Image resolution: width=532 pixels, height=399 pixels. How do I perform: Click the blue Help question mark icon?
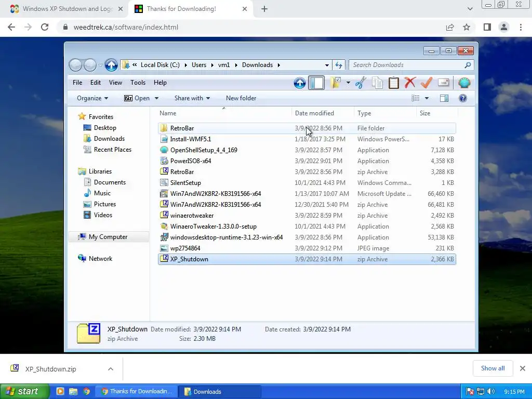pyautogui.click(x=463, y=98)
